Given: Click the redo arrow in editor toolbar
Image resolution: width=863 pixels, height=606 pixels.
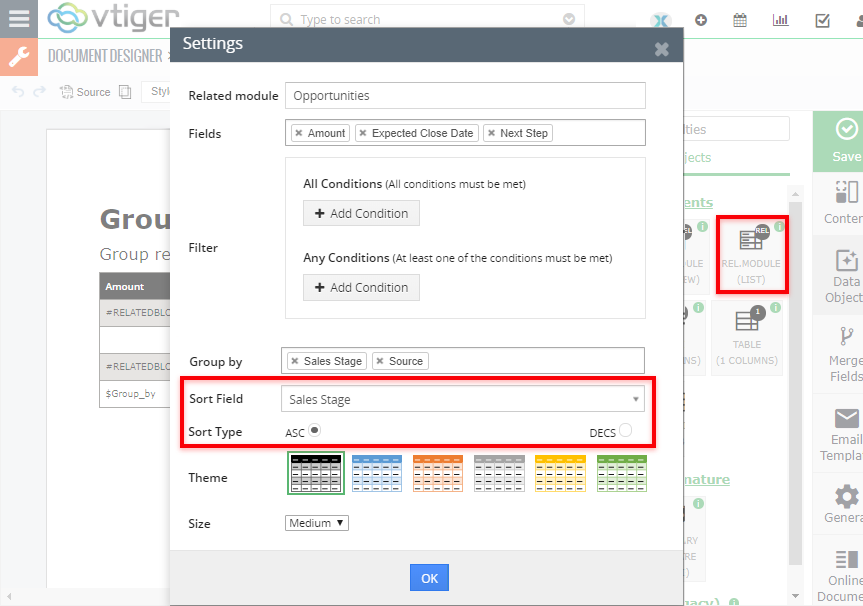Looking at the screenshot, I should (x=39, y=91).
